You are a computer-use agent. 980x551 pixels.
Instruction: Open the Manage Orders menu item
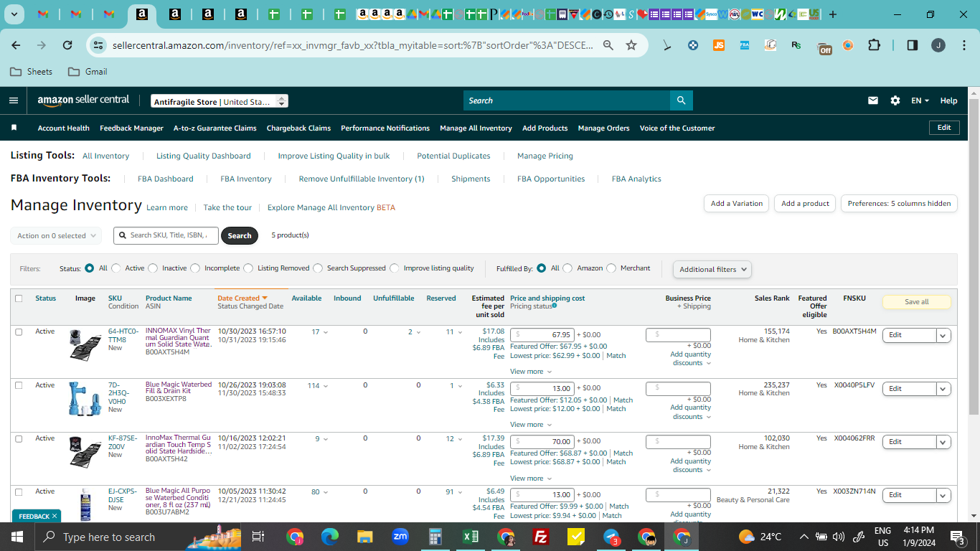coord(603,128)
